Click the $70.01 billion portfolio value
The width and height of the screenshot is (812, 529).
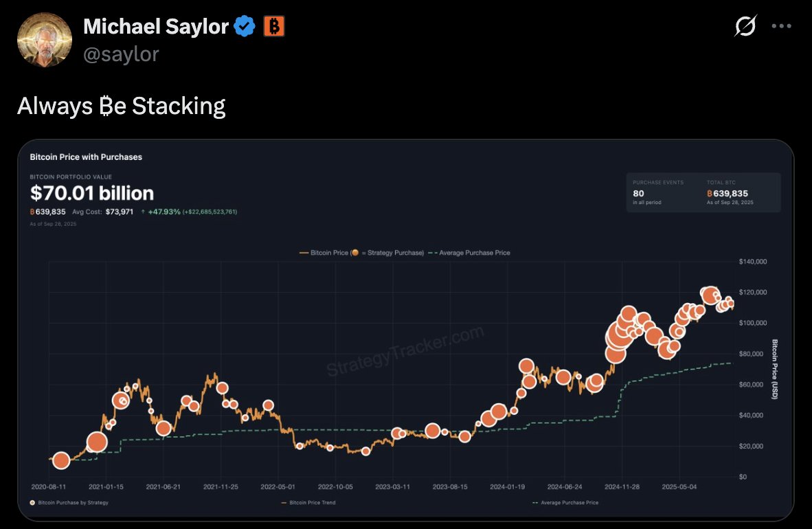(x=92, y=193)
